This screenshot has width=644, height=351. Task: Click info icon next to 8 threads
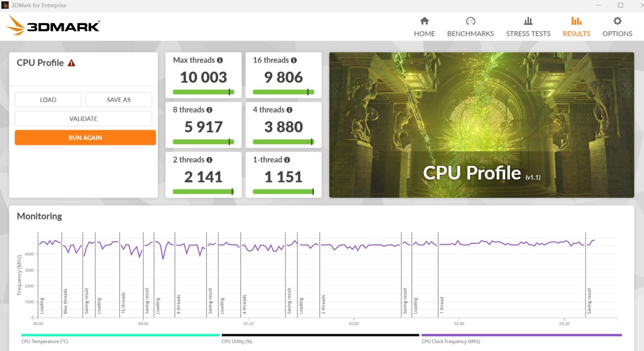[x=209, y=110]
